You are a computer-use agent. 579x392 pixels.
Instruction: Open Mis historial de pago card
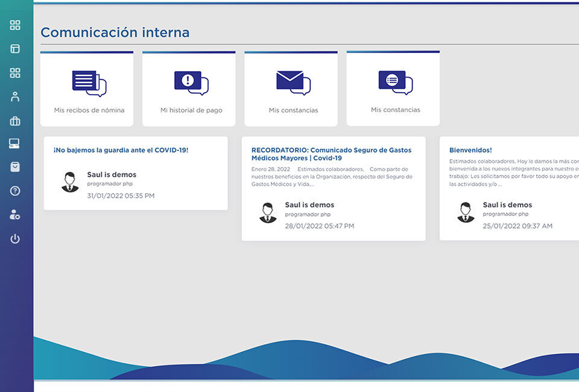tap(189, 89)
